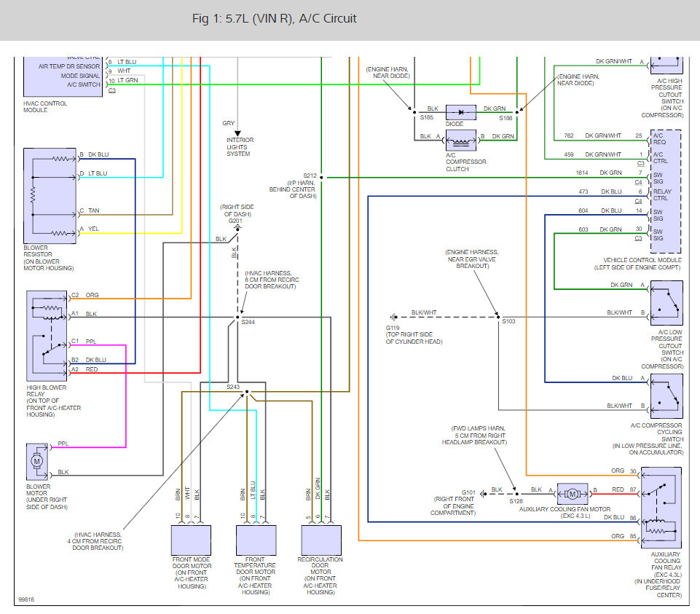Click the diagram title 'Fig 1: 5.7L (VIN R), A/C Circuit'
The image size is (700, 614).
[274, 19]
